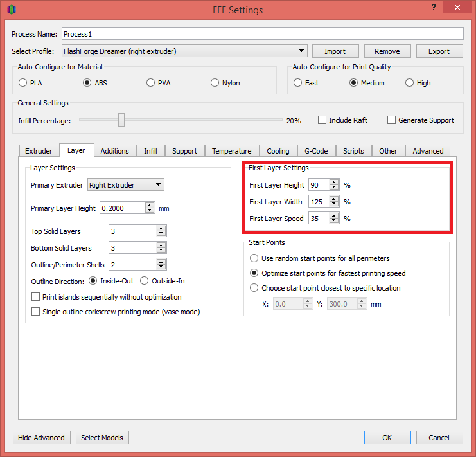Screen dimensions: 476x457
Task: Decrease Top Solid Layers count
Action: [x=161, y=233]
